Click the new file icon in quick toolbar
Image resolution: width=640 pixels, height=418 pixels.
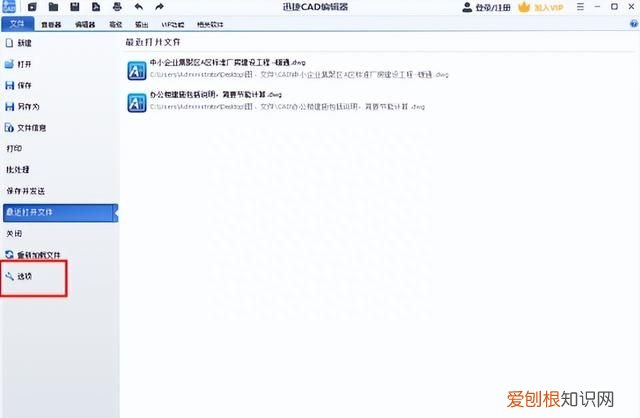32,7
